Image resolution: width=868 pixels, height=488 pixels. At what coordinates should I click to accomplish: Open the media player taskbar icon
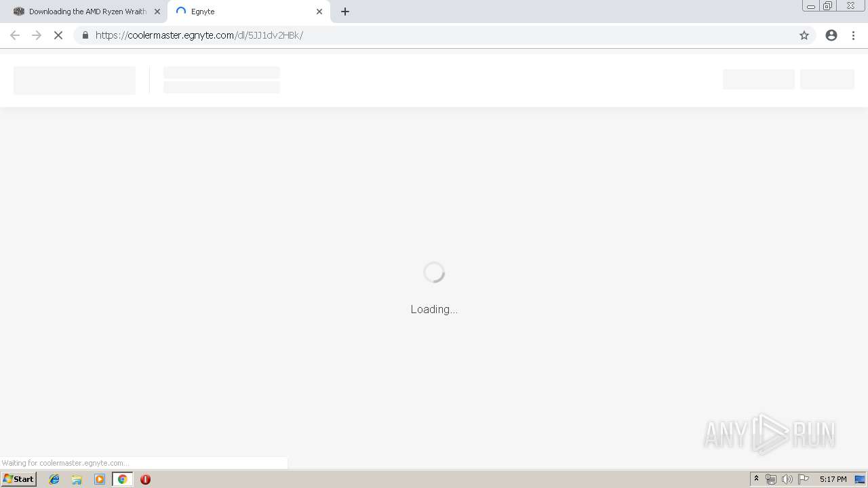[x=100, y=479]
